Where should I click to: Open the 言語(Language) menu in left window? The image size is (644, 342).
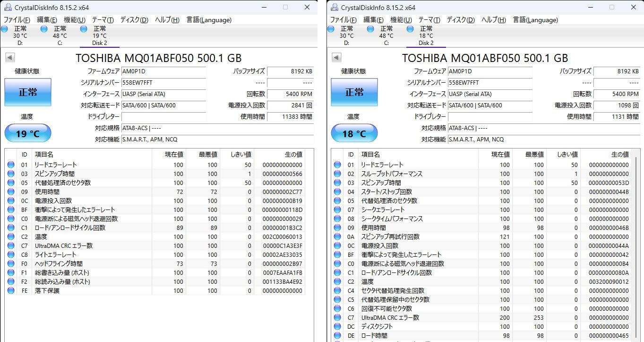click(x=208, y=20)
